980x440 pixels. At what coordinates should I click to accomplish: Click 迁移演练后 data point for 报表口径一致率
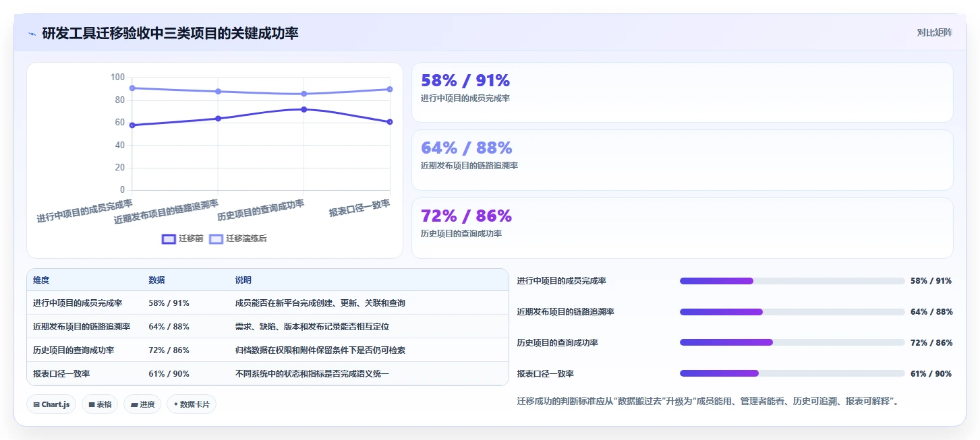pyautogui.click(x=390, y=89)
